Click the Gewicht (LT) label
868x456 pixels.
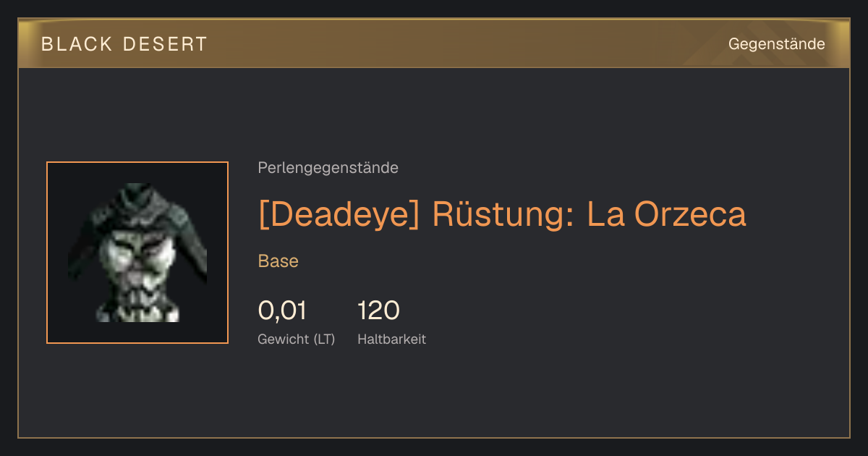pyautogui.click(x=297, y=339)
